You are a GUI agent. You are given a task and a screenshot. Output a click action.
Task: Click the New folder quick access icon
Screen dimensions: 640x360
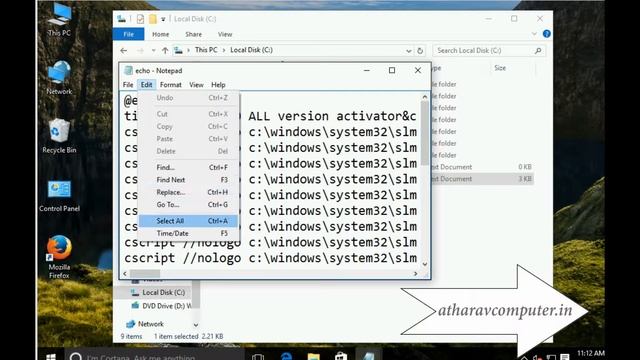point(153,19)
